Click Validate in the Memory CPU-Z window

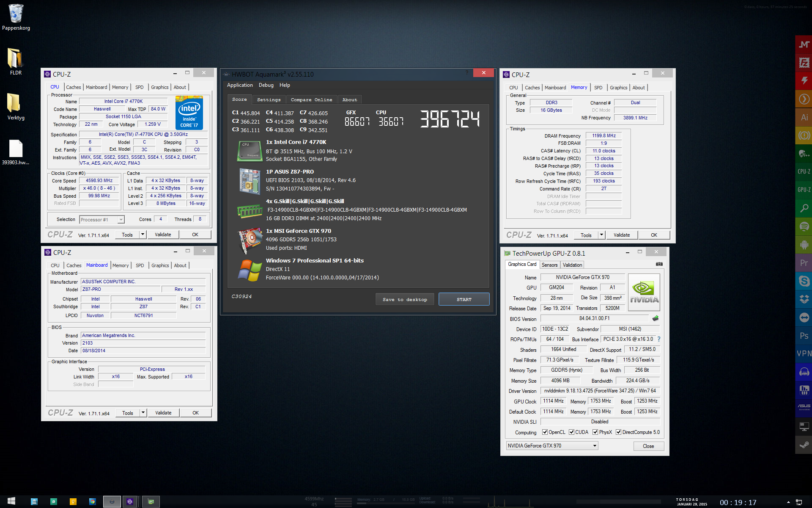pos(622,235)
